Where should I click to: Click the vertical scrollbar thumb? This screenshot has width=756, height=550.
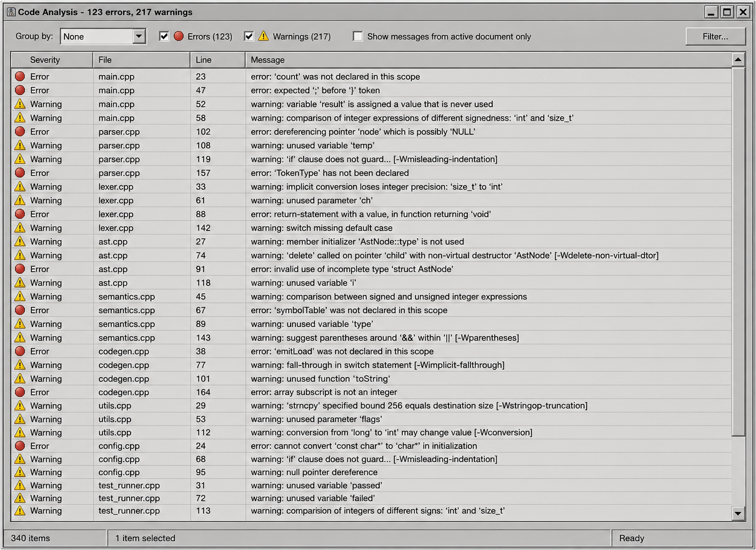pos(739,252)
